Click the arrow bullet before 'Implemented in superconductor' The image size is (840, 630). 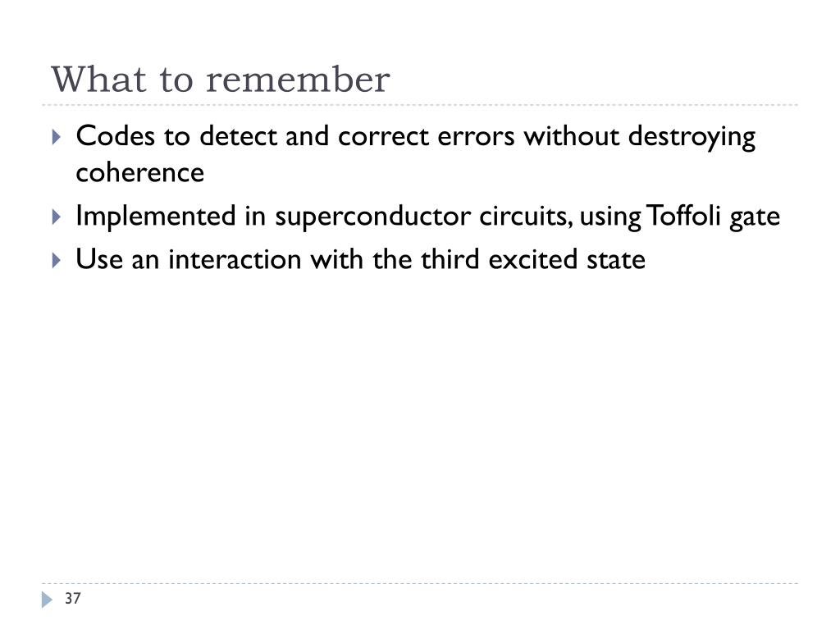(x=57, y=217)
